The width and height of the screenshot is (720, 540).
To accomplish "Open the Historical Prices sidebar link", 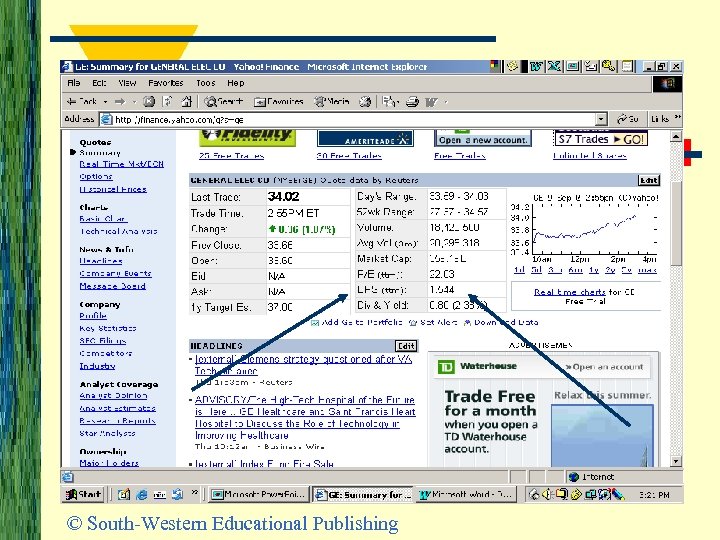I will 113,189.
